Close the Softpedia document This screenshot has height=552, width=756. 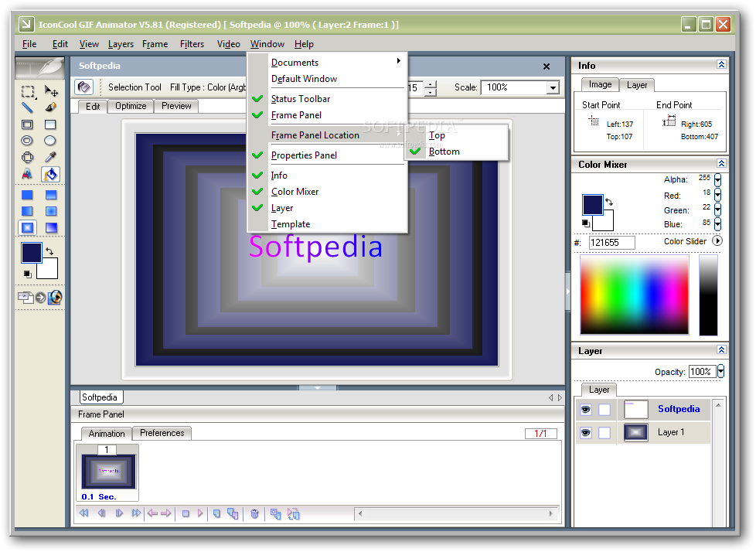point(547,66)
